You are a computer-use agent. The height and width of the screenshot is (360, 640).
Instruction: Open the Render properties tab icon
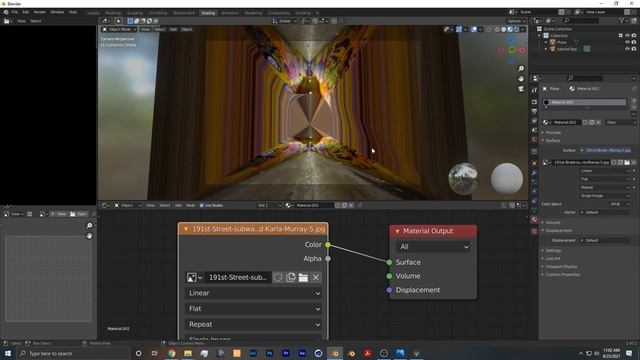534,102
